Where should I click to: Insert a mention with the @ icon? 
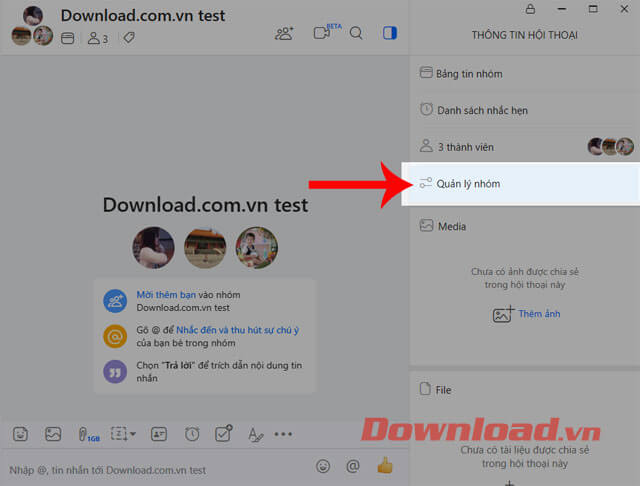point(353,466)
